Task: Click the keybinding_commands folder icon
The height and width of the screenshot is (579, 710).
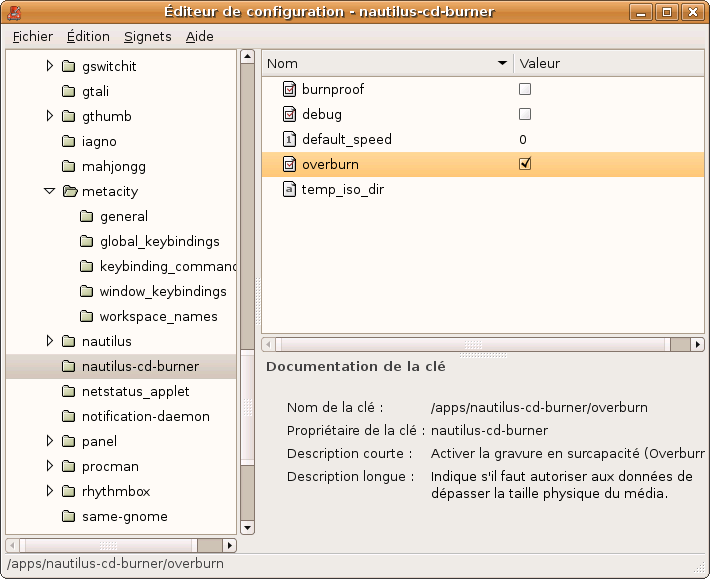Action: coord(86,266)
